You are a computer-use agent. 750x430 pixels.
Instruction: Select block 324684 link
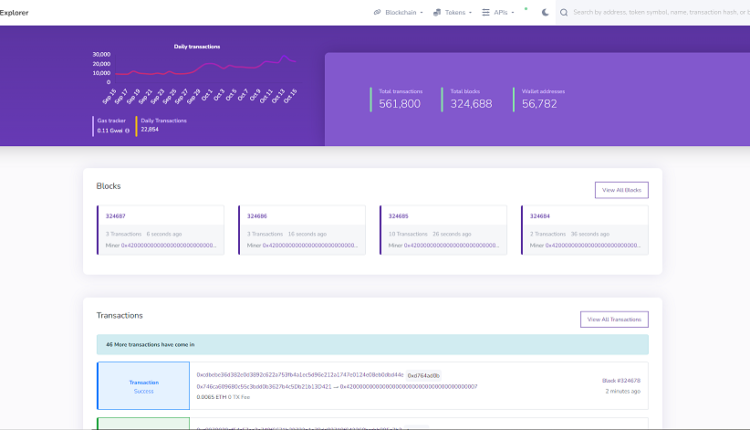tap(540, 216)
